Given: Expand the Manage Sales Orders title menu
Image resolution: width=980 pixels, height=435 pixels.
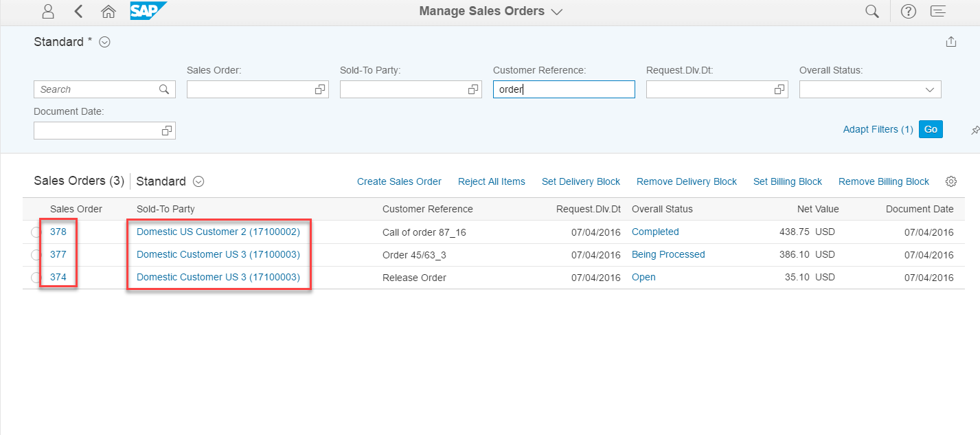Looking at the screenshot, I should tap(557, 12).
